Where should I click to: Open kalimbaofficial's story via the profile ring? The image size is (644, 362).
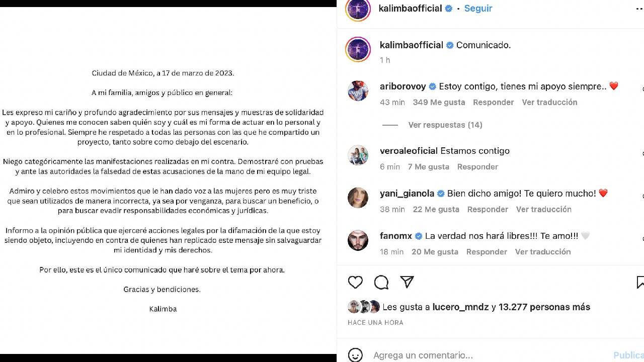click(x=358, y=10)
